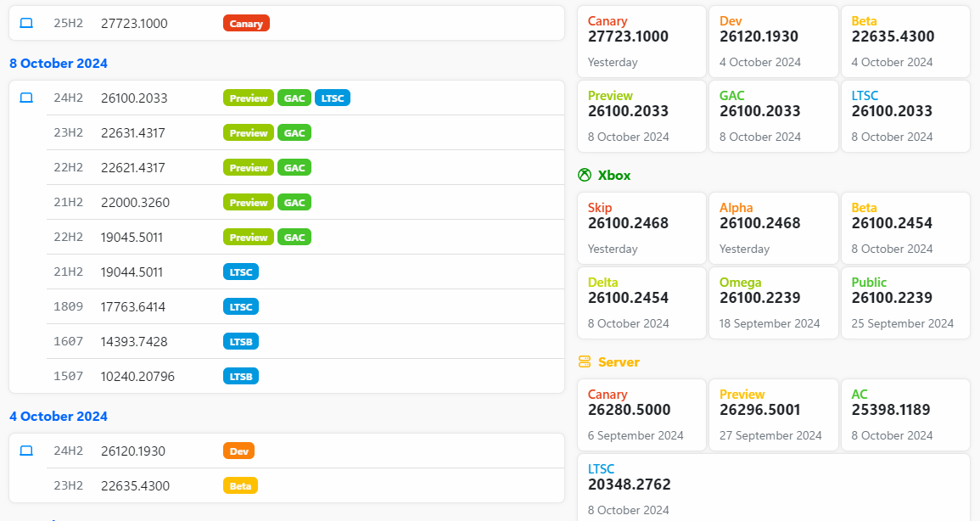Click the 1507 version label
Image resolution: width=980 pixels, height=521 pixels.
coord(68,376)
